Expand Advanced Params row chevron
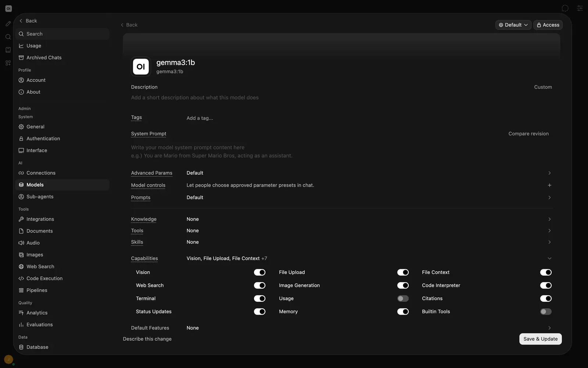This screenshot has height=368, width=588. pyautogui.click(x=549, y=173)
